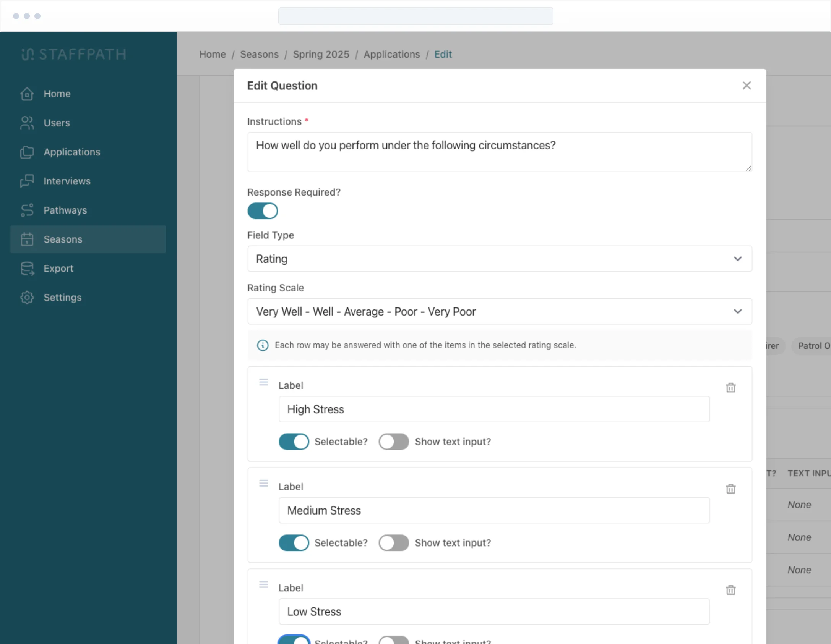831x644 pixels.
Task: Navigate to Spring 2025 breadcrumb
Action: pos(321,54)
